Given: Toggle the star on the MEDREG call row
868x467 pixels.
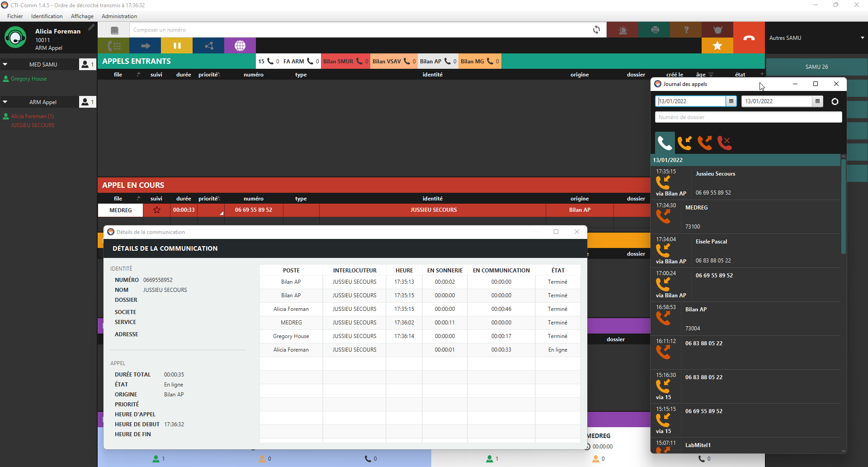Looking at the screenshot, I should pyautogui.click(x=156, y=210).
